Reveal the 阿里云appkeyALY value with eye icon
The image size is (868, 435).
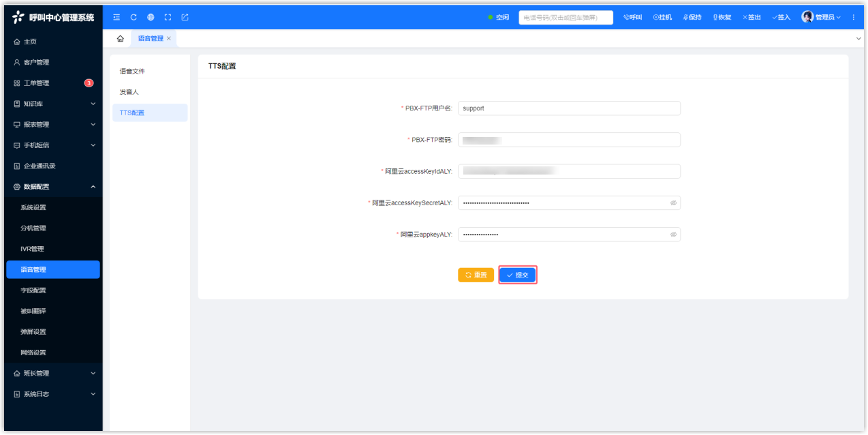point(673,235)
